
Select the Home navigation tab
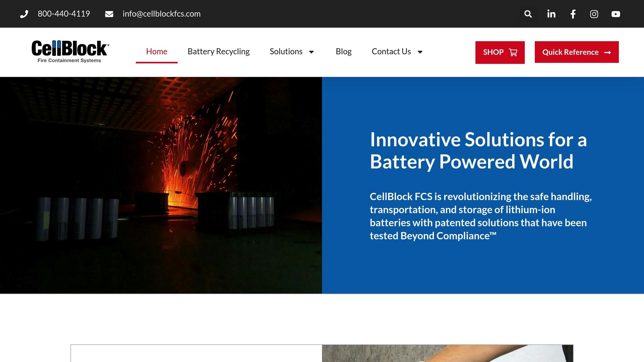[157, 52]
